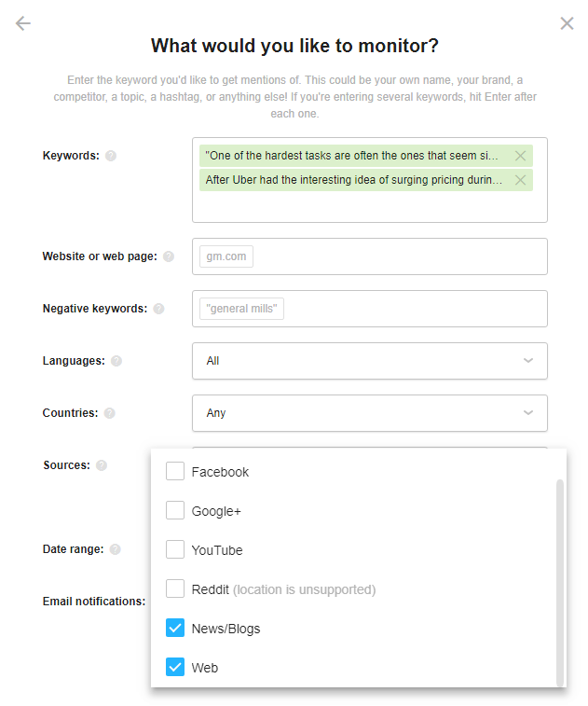Close the monitor setup dialog

[x=567, y=23]
